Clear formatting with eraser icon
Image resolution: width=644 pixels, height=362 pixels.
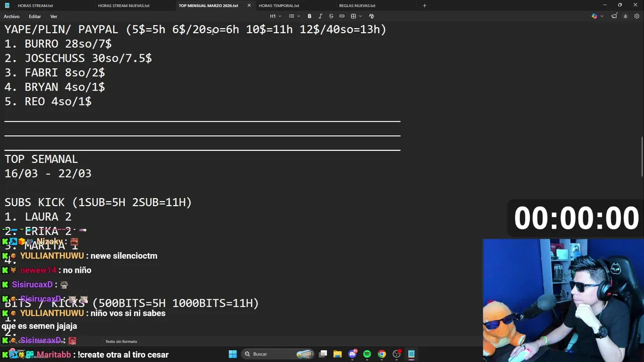click(371, 16)
